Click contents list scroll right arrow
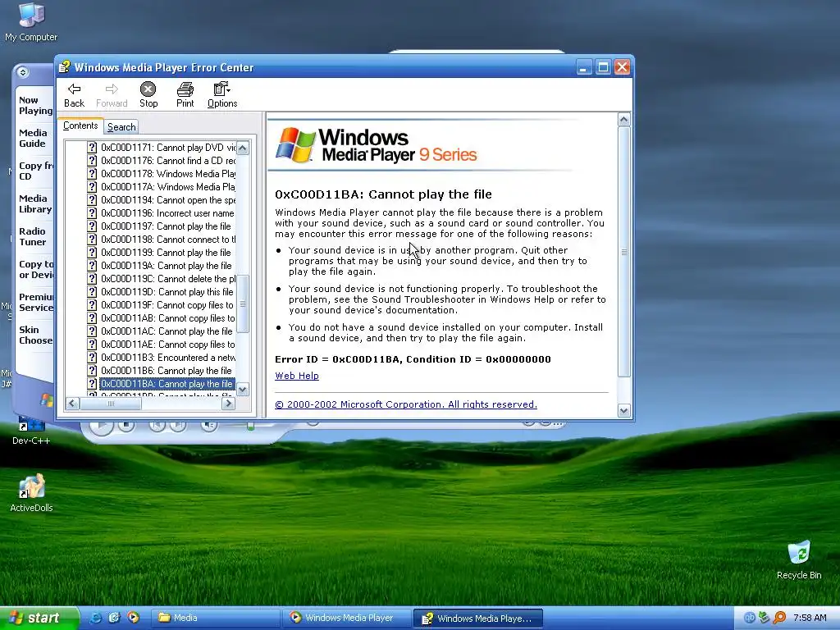840x630 pixels. 228,404
